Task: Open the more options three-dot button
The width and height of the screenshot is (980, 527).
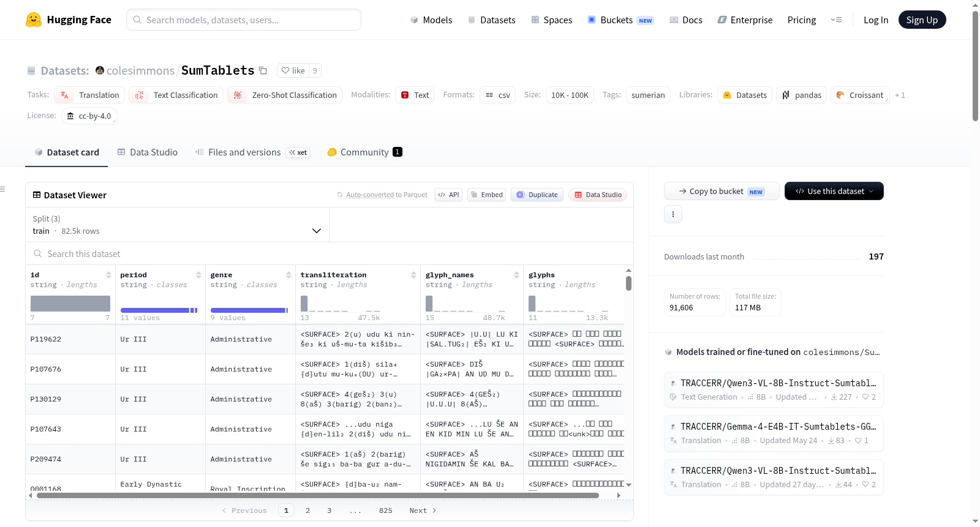Action: pyautogui.click(x=673, y=214)
